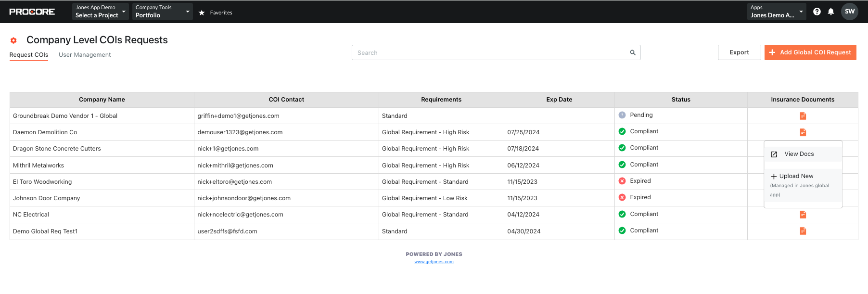Switch to the Request COIs tab
This screenshot has height=294, width=868.
(29, 55)
